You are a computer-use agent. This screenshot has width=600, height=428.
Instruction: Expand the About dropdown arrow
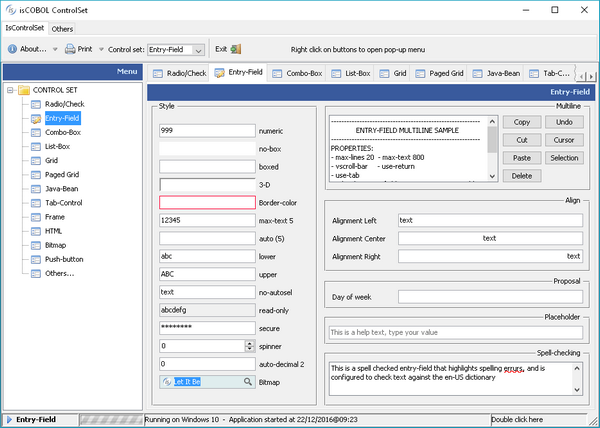[55, 49]
